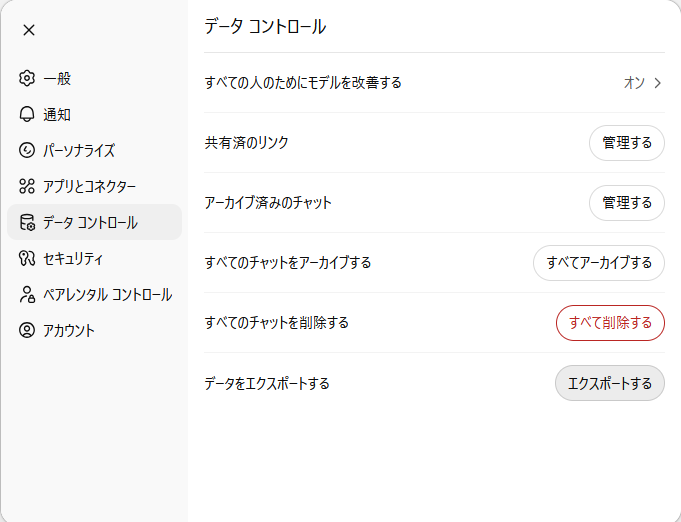Click the セキュリティ icon in the sidebar
The image size is (681, 522).
[27, 258]
